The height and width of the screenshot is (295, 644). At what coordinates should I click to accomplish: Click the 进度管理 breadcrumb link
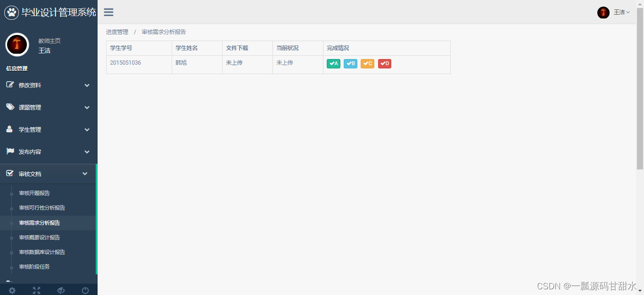pos(117,32)
